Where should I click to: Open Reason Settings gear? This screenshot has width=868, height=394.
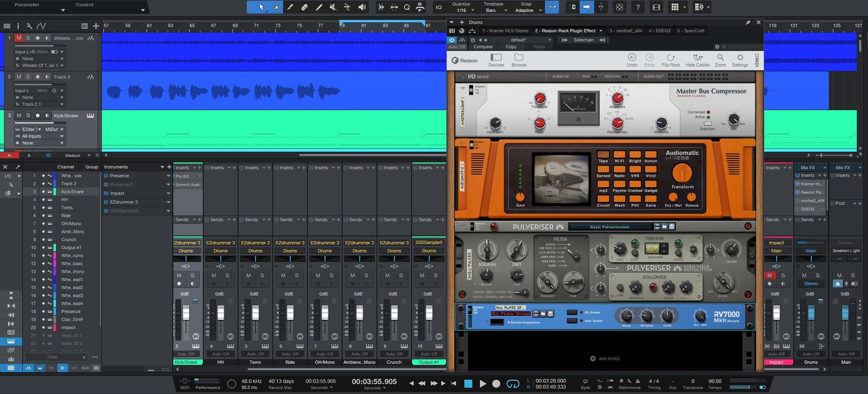click(x=740, y=60)
